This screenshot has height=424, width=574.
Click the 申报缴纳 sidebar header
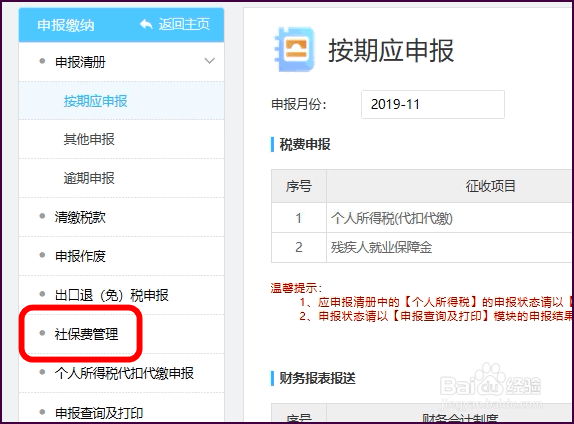[x=66, y=25]
